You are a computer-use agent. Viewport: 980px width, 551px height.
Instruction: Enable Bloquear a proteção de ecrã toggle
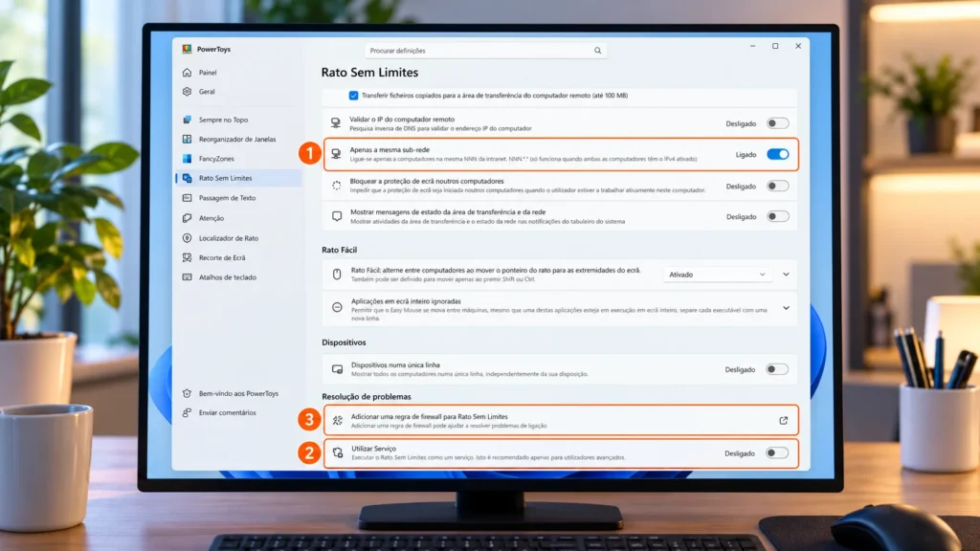point(777,186)
